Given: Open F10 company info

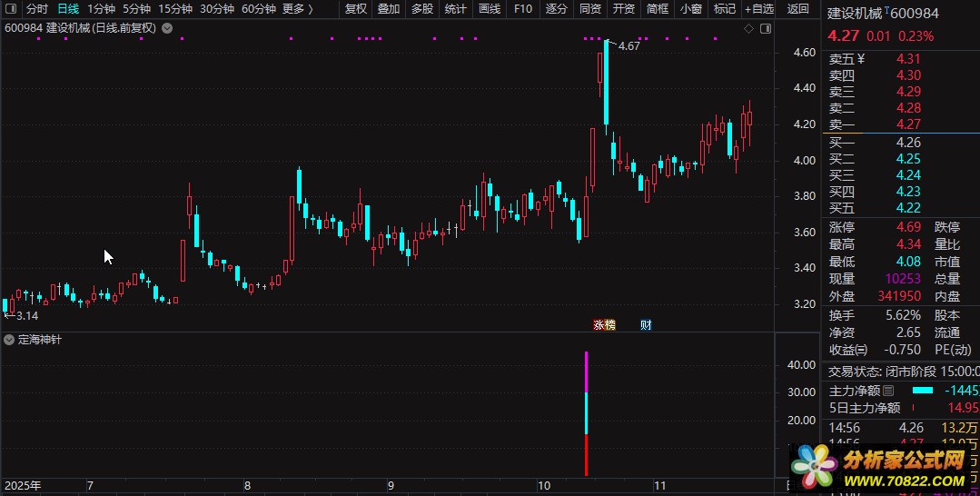Looking at the screenshot, I should 522,9.
